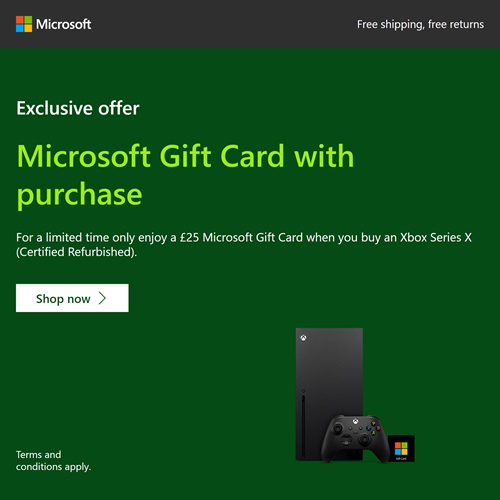The height and width of the screenshot is (500, 500).
Task: Click the Microsoft wordmark text
Action: 63,24
